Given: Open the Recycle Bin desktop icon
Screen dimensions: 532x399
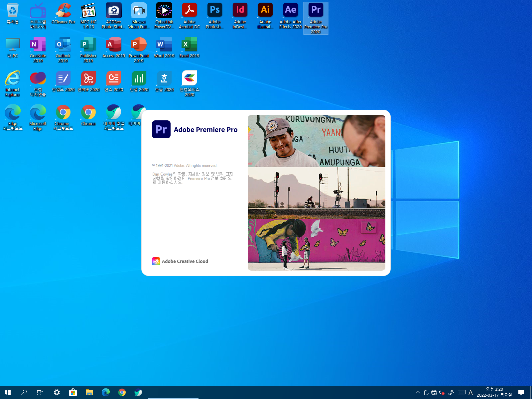Looking at the screenshot, I should click(13, 14).
